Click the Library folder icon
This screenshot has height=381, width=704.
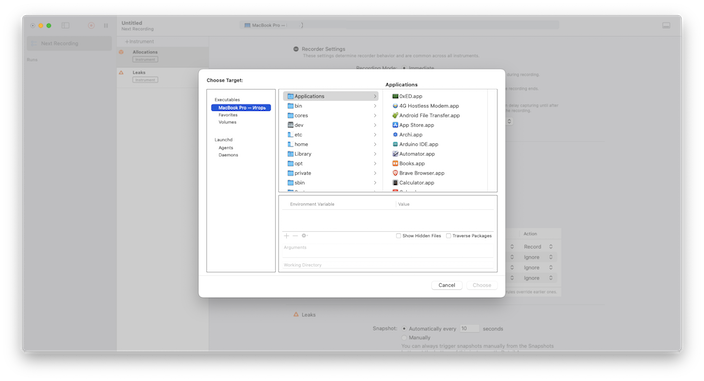pyautogui.click(x=290, y=154)
